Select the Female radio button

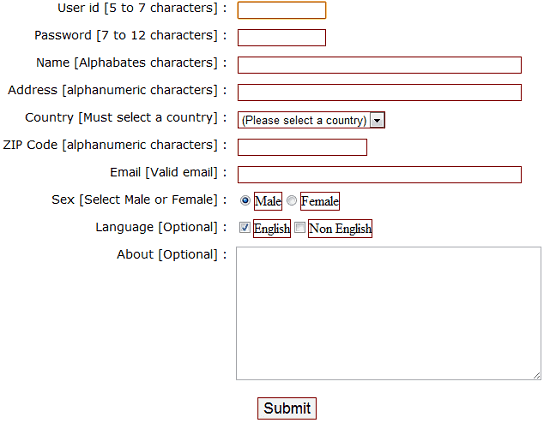tap(291, 201)
